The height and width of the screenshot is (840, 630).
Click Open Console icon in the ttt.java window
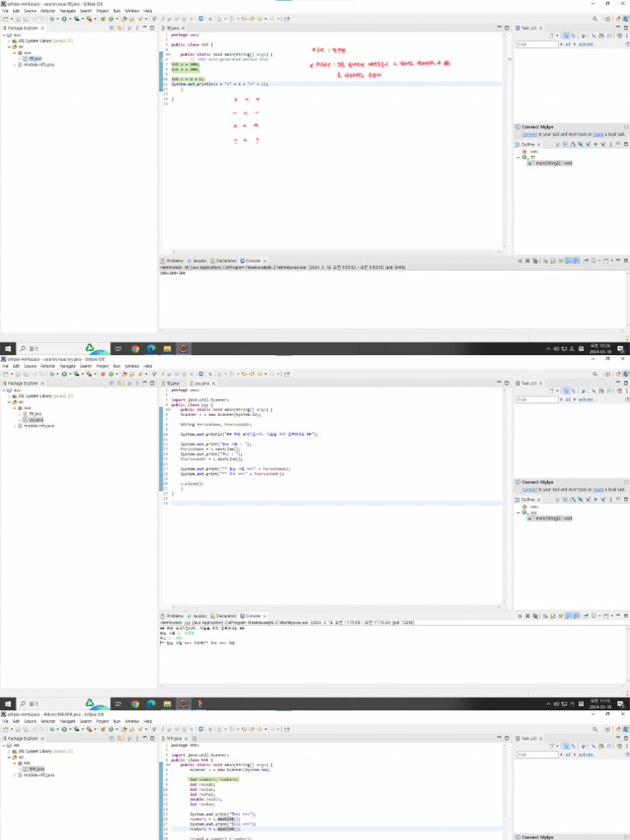pyautogui.click(x=605, y=261)
